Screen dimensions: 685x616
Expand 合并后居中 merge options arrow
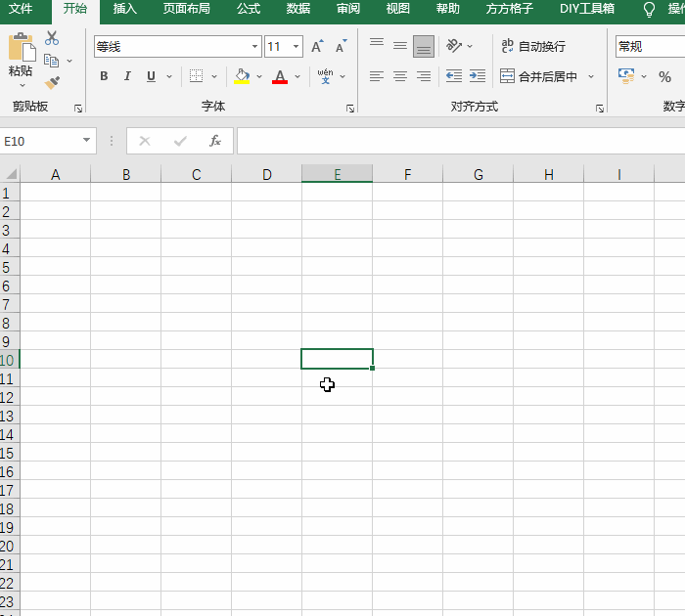point(591,76)
